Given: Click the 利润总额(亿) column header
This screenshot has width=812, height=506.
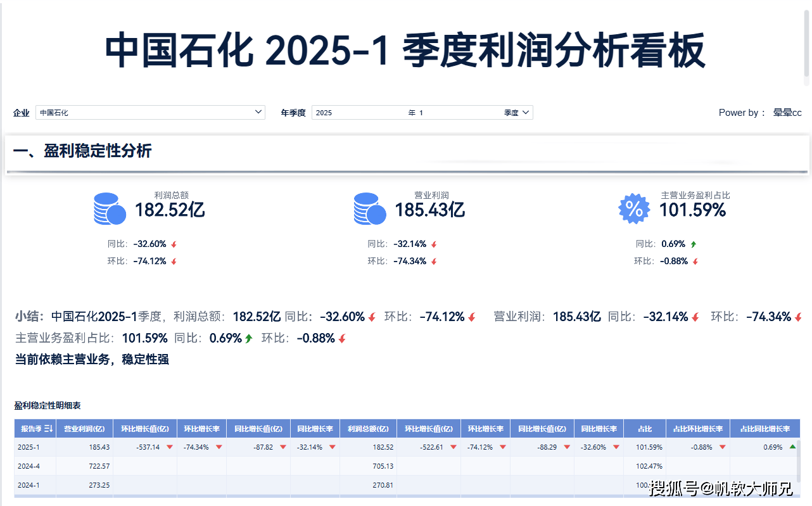Looking at the screenshot, I should [368, 429].
